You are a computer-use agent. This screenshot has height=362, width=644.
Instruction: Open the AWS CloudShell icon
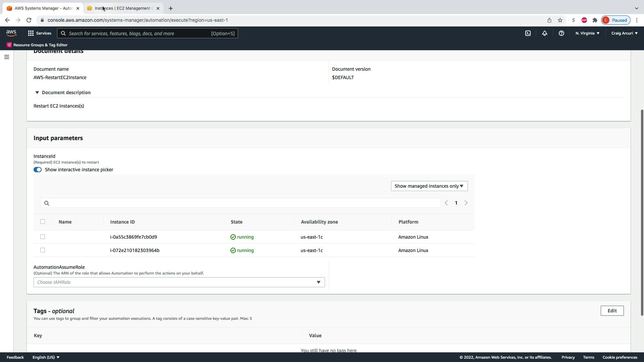tap(528, 33)
